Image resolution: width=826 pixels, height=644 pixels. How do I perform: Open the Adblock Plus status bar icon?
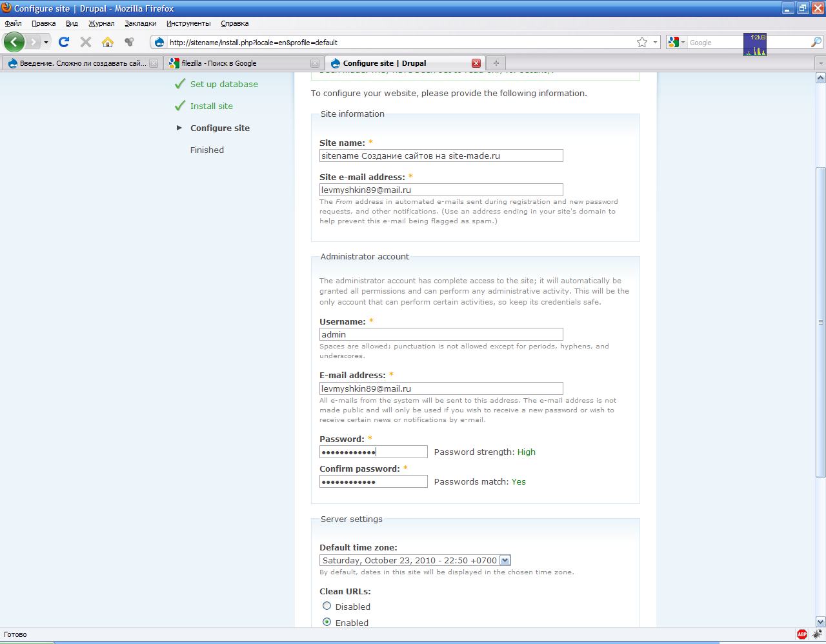pos(802,634)
